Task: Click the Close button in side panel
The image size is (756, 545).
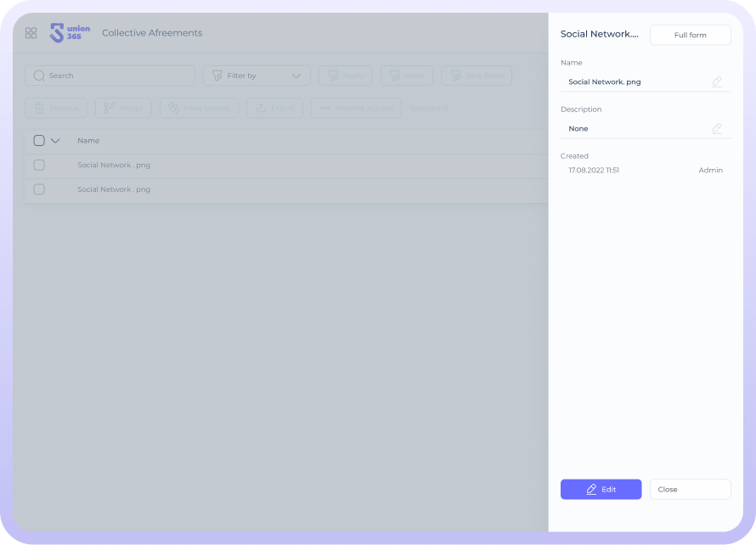Action: 690,490
